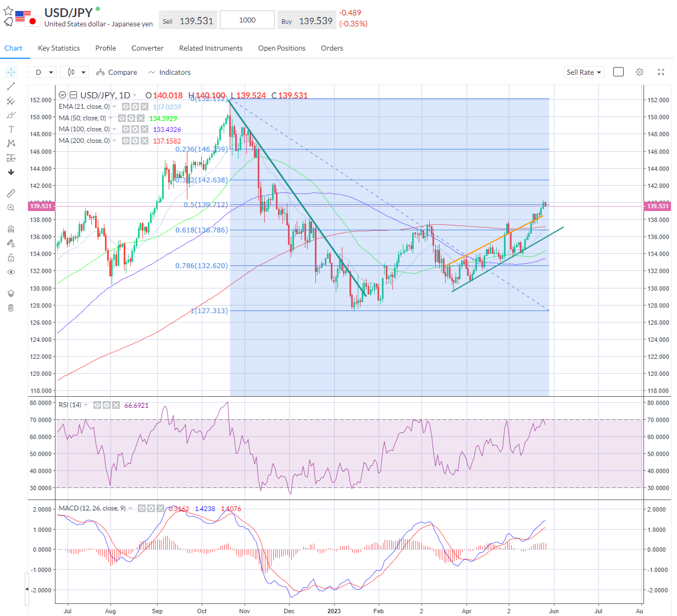The width and height of the screenshot is (677, 616).
Task: Click the trade amount input field
Action: tap(247, 20)
